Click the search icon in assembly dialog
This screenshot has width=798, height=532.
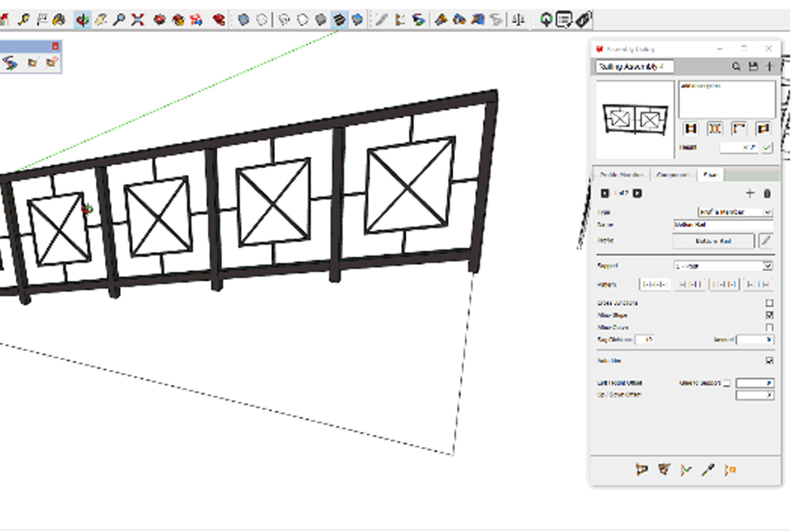736,67
